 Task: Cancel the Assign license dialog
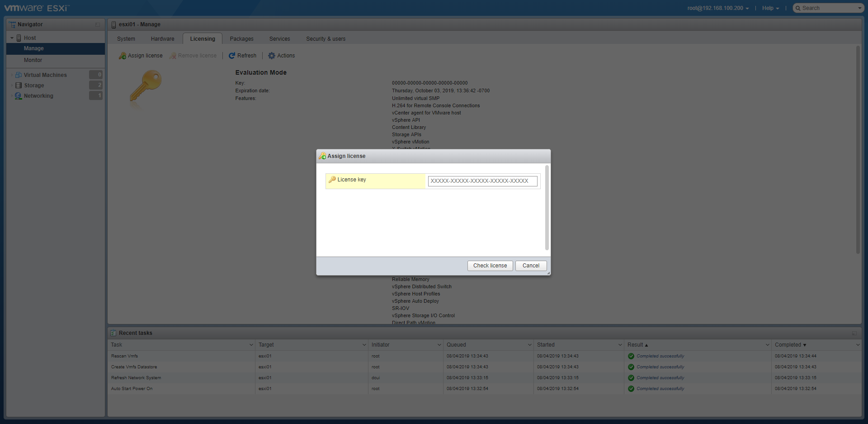pyautogui.click(x=531, y=266)
